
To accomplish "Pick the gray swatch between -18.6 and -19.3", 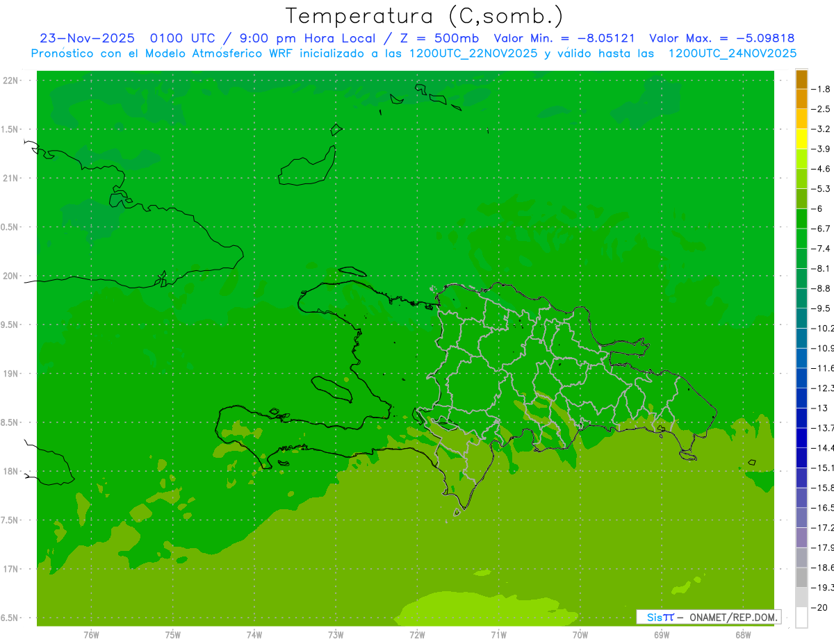I will [801, 577].
